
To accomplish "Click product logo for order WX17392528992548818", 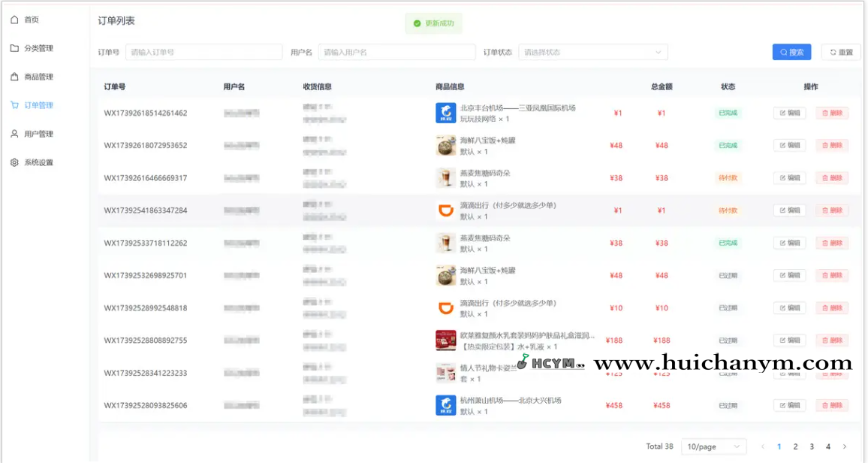I will tap(445, 308).
